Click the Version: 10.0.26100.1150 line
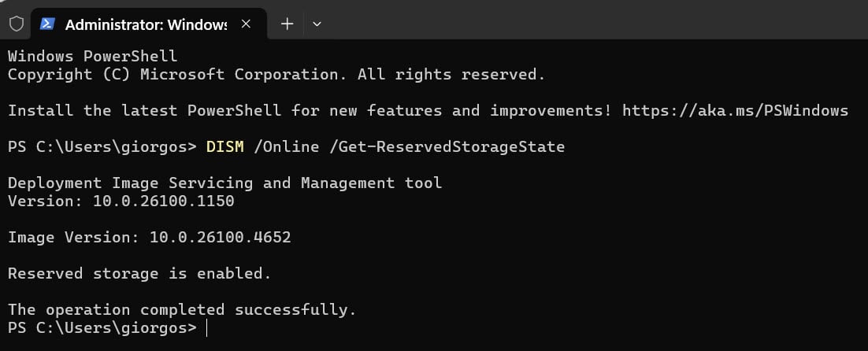 click(121, 201)
